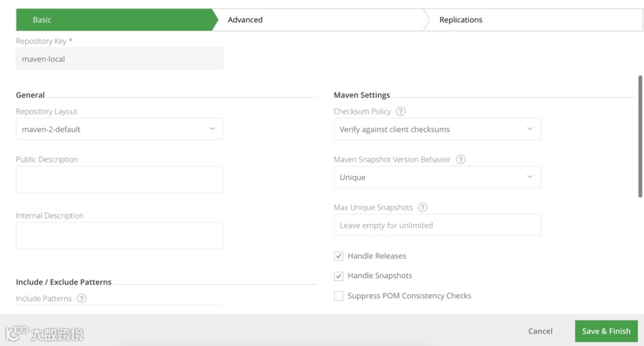Uncheck the Handle Releases checkbox
Image resolution: width=644 pixels, height=346 pixels.
coord(339,256)
